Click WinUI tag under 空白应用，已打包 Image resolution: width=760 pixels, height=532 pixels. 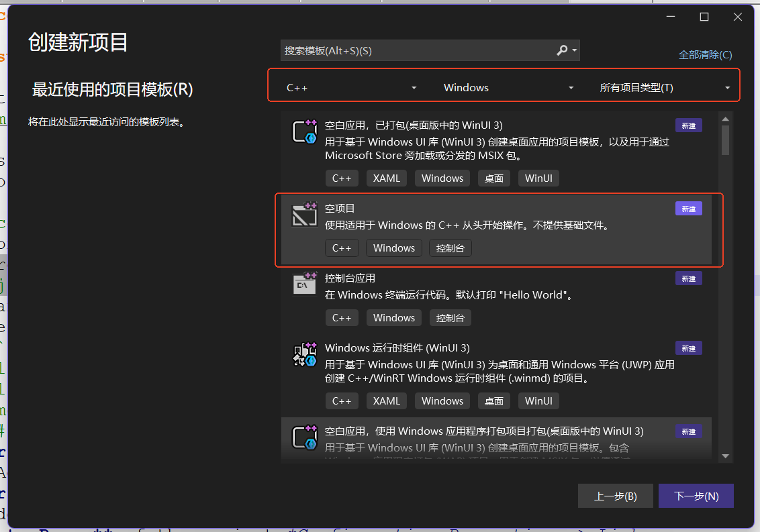(538, 178)
